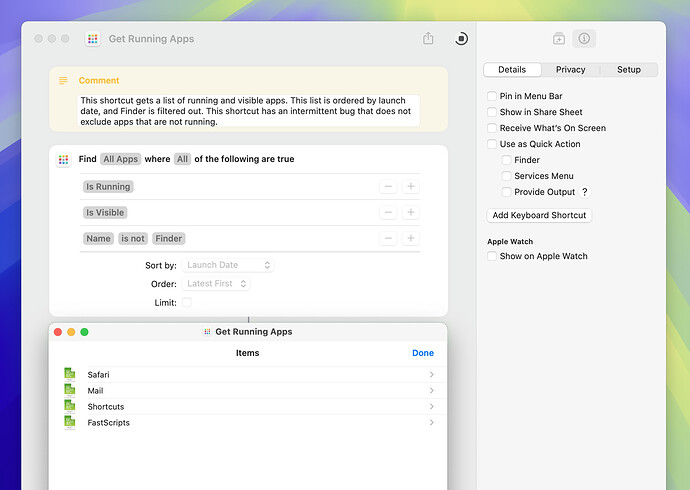Switch to the Setup tab
Viewport: 690px width, 490px height.
tap(628, 69)
